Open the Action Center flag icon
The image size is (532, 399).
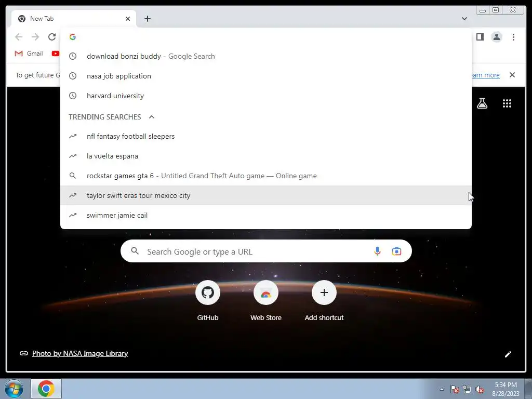pos(455,389)
